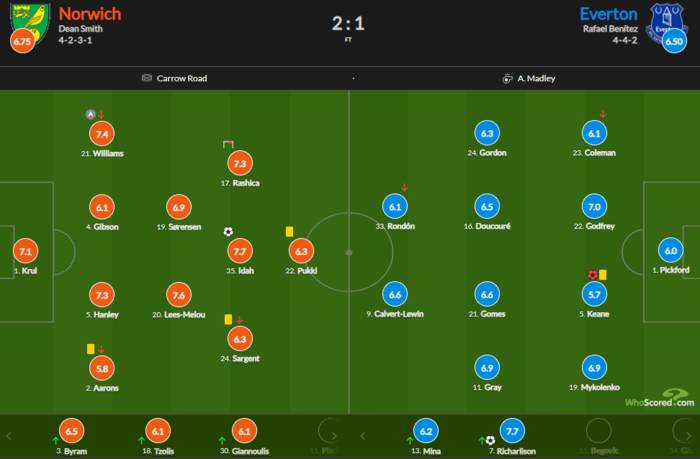The image size is (700, 459).
Task: Click the goalpost icon above Rashica
Action: [228, 145]
